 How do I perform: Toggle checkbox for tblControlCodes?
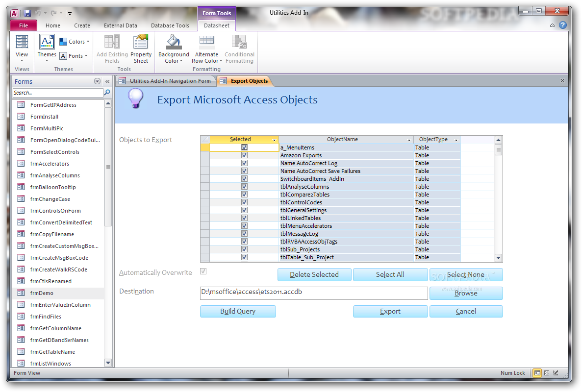tap(244, 202)
